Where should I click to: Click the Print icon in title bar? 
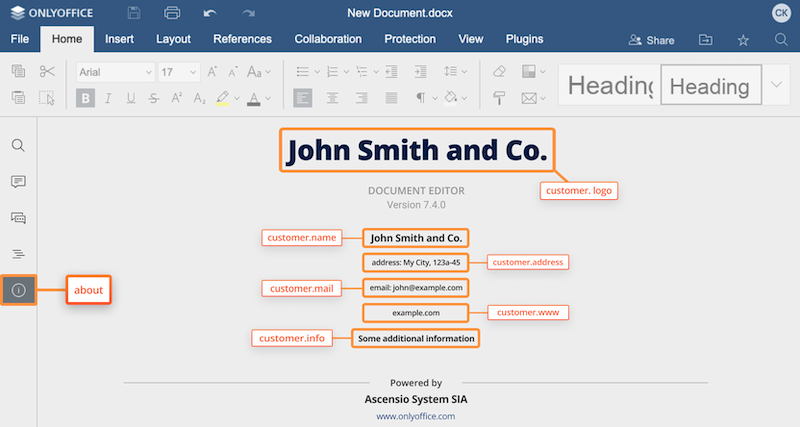(172, 13)
